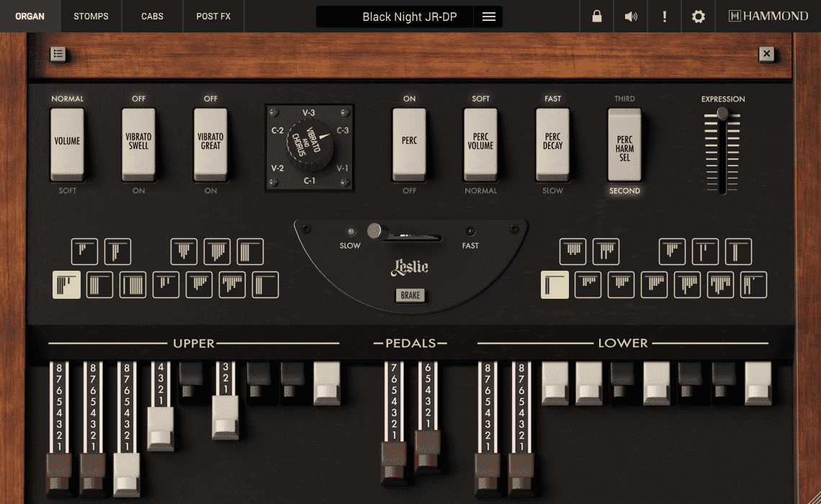
Task: Click the second LOWER drawbar brown handle
Action: click(x=521, y=474)
